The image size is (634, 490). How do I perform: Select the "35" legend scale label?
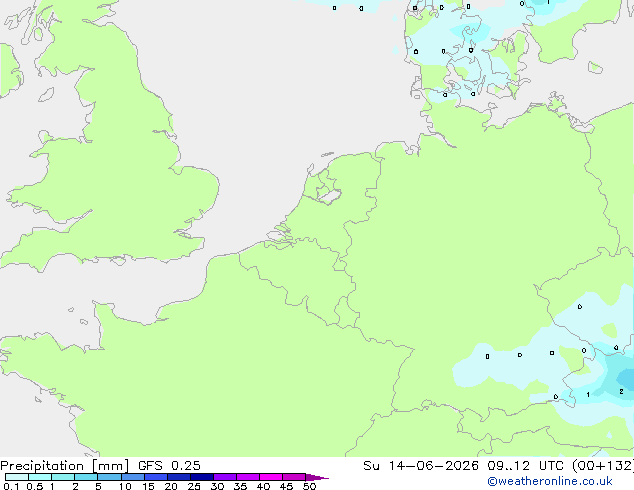(240, 486)
